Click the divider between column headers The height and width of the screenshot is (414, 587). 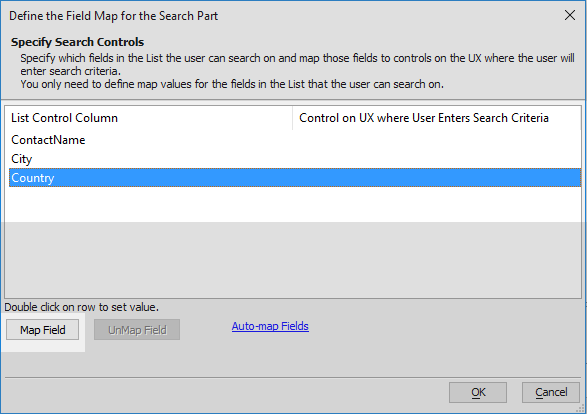(x=292, y=118)
